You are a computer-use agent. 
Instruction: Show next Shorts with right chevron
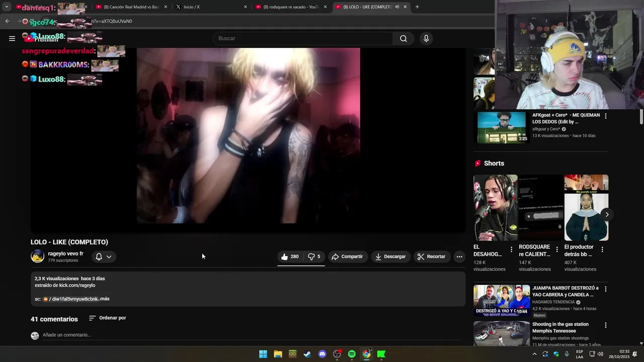tap(607, 215)
